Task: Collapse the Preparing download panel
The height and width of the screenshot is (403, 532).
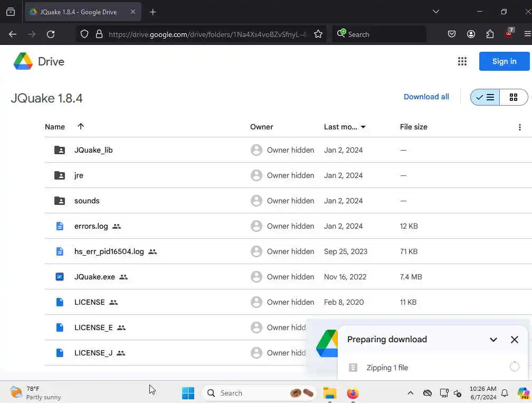Action: pos(493,340)
